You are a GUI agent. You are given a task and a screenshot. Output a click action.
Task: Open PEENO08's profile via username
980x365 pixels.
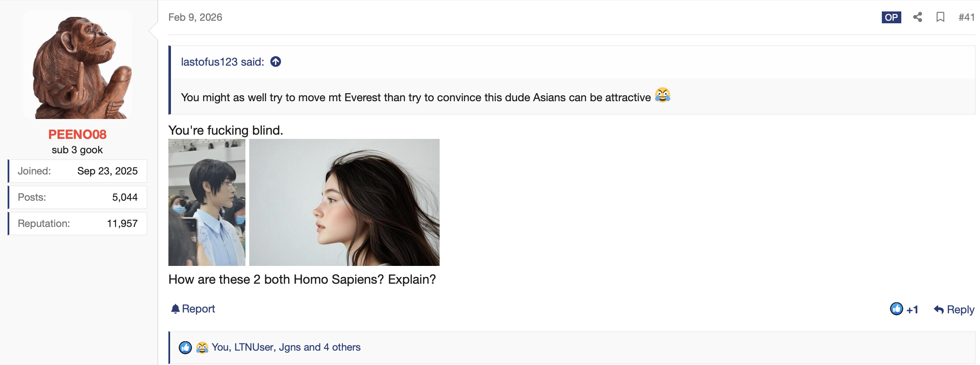coord(77,134)
